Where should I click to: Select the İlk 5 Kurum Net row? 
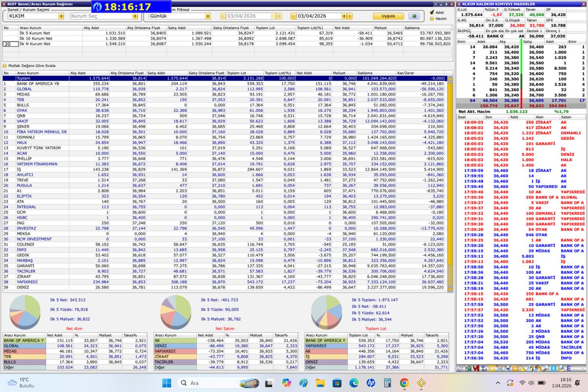click(x=227, y=33)
